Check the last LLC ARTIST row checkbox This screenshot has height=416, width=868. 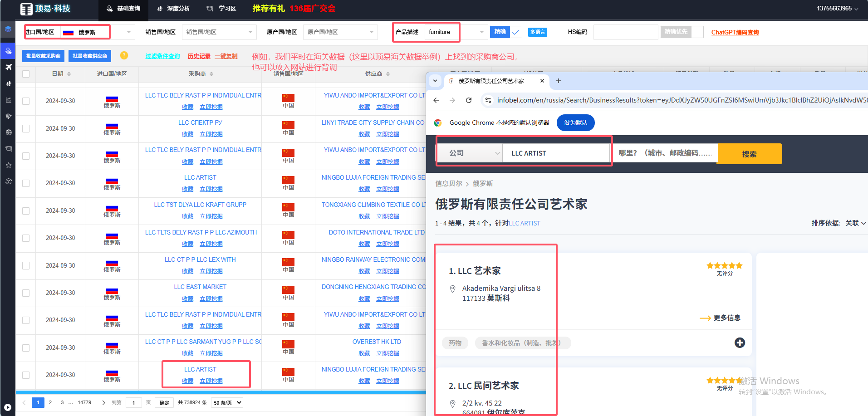click(x=26, y=375)
